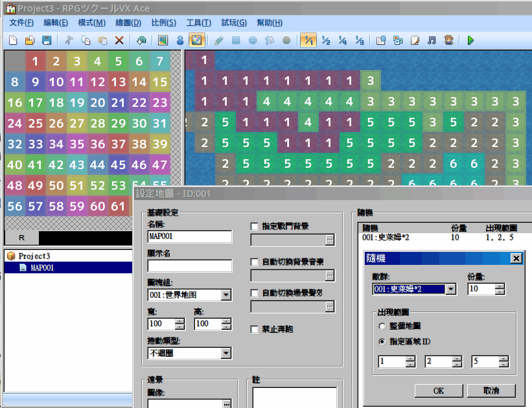Pick region ID 37 from the palette
The height and width of the screenshot is (408, 532).
click(x=119, y=144)
